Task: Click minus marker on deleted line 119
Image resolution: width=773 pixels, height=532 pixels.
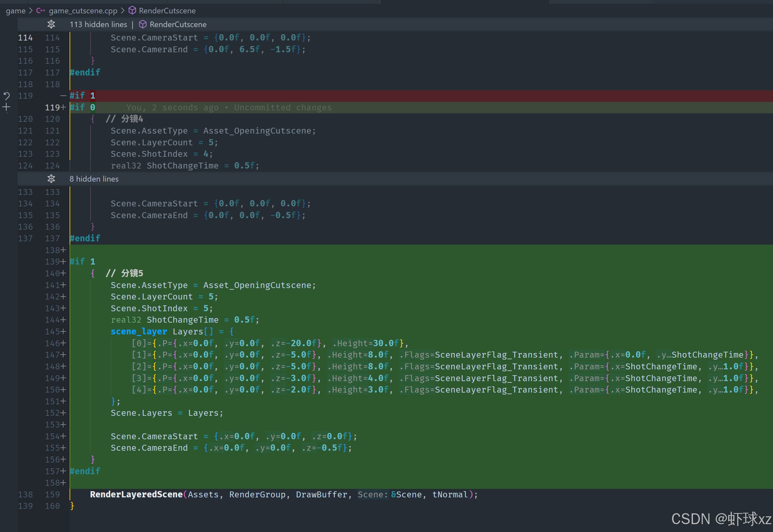Action: [x=63, y=96]
